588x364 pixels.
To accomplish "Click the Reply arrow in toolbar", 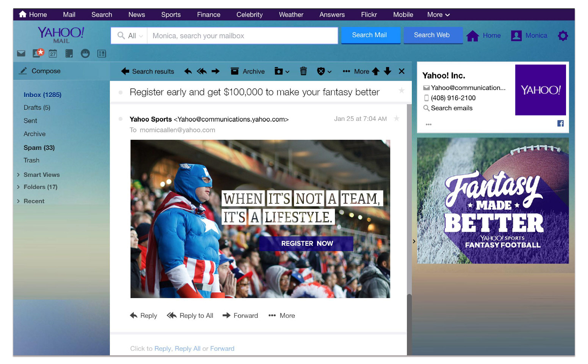I will [x=188, y=71].
